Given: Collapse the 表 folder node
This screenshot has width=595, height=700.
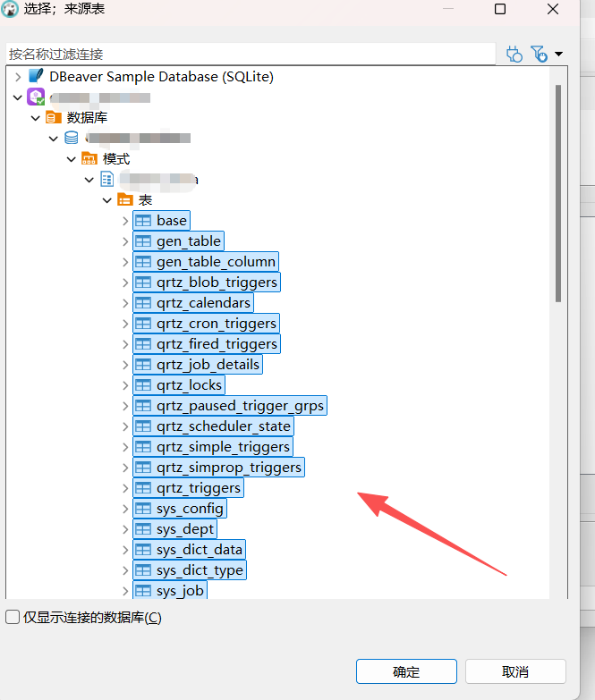Looking at the screenshot, I should pyautogui.click(x=107, y=200).
